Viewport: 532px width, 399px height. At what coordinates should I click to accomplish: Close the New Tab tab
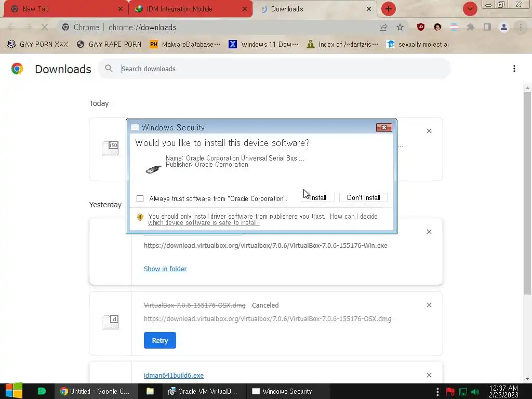pyautogui.click(x=121, y=9)
